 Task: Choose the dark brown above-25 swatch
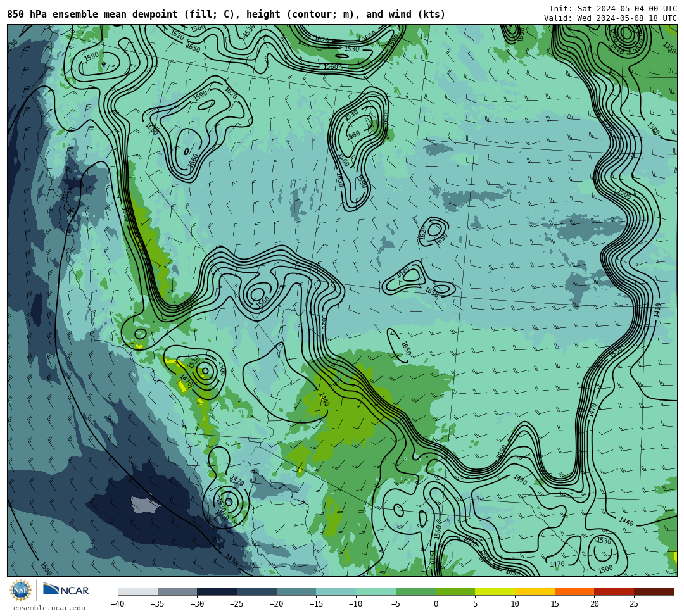pyautogui.click(x=654, y=591)
